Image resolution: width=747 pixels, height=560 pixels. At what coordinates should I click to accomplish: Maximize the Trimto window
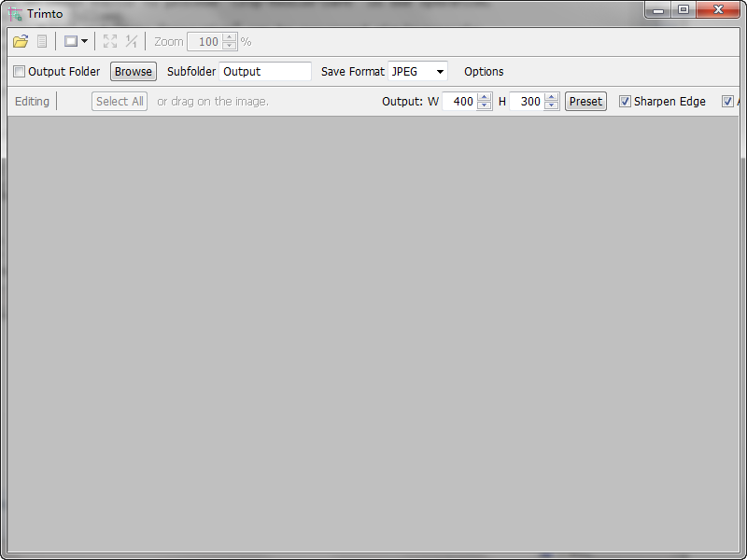(684, 10)
